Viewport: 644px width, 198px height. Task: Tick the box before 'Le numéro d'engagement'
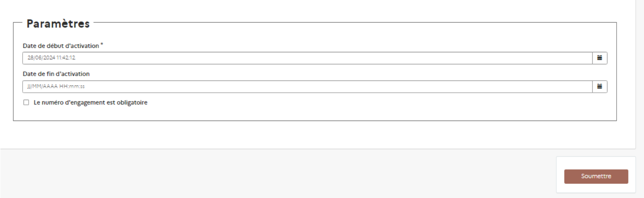pos(26,103)
